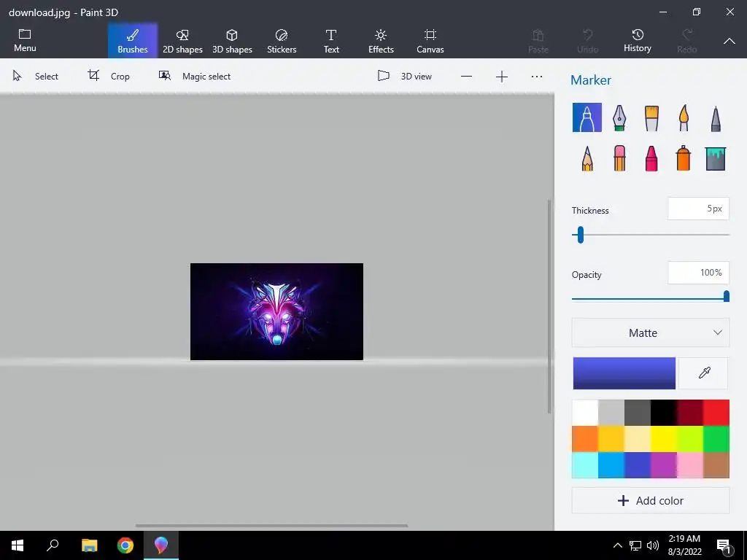The width and height of the screenshot is (747, 560).
Task: Click the vertical scrollbar beside the canvas
Action: coord(549,307)
